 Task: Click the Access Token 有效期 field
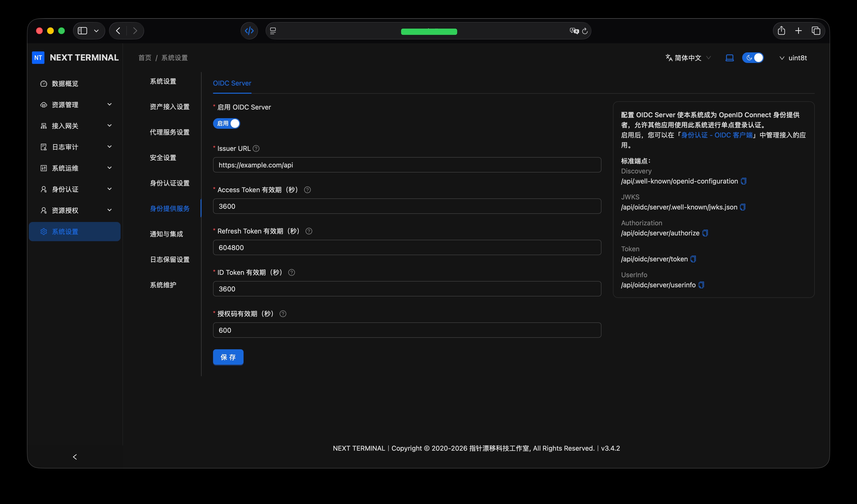[407, 206]
